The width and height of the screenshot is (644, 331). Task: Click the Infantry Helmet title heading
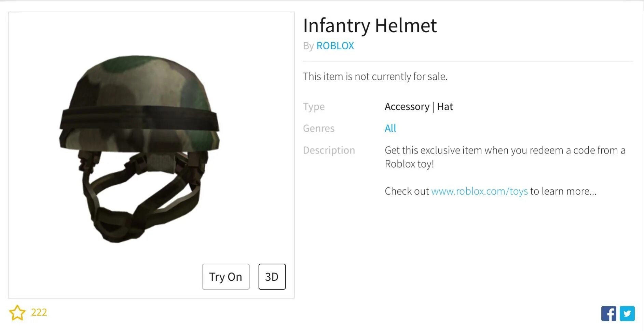[x=370, y=26]
